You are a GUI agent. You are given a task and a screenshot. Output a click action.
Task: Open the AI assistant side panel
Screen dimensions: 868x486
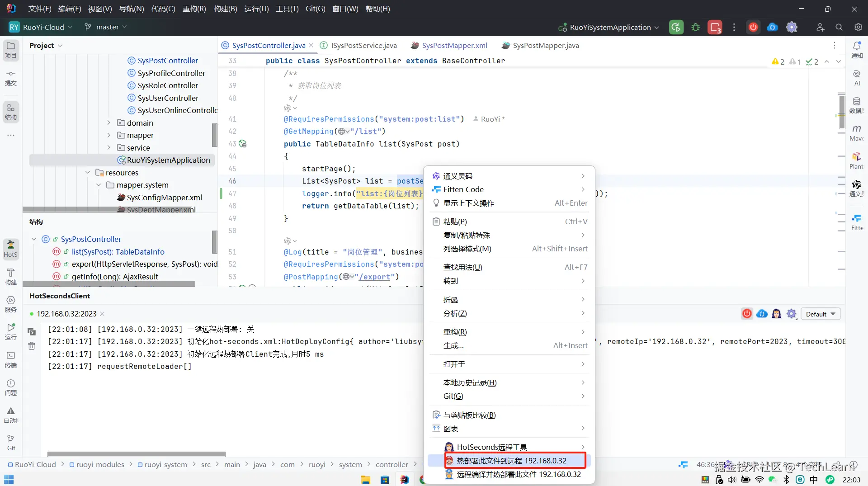point(857,78)
